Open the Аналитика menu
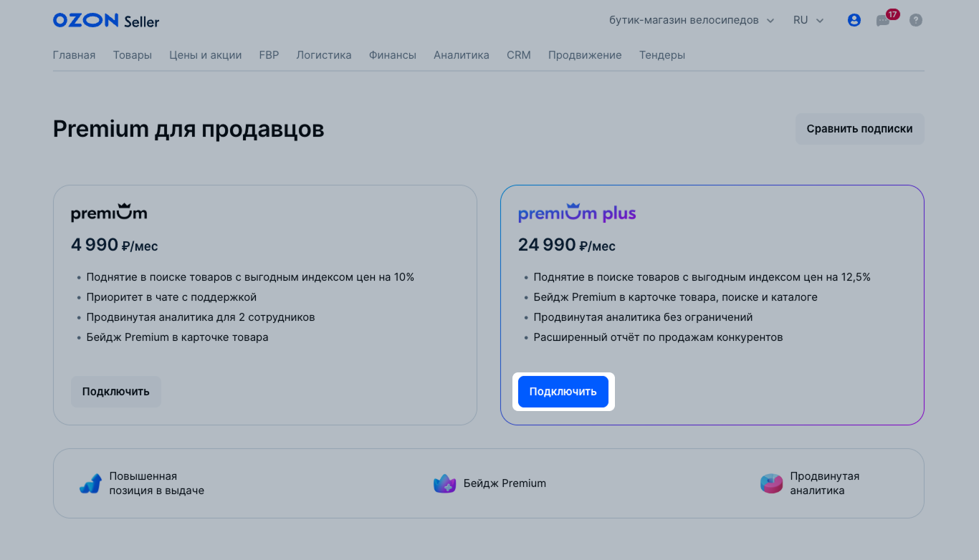The width and height of the screenshot is (979, 560). [x=462, y=55]
